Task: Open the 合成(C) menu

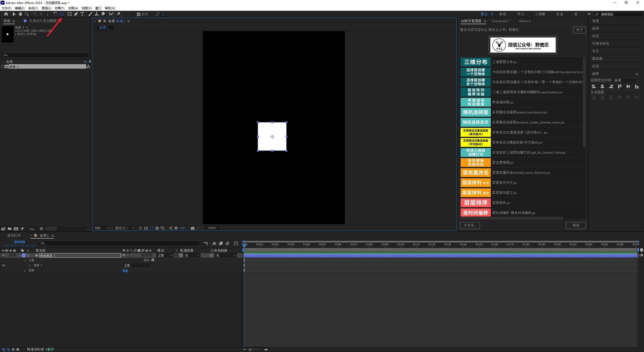Action: click(33, 8)
